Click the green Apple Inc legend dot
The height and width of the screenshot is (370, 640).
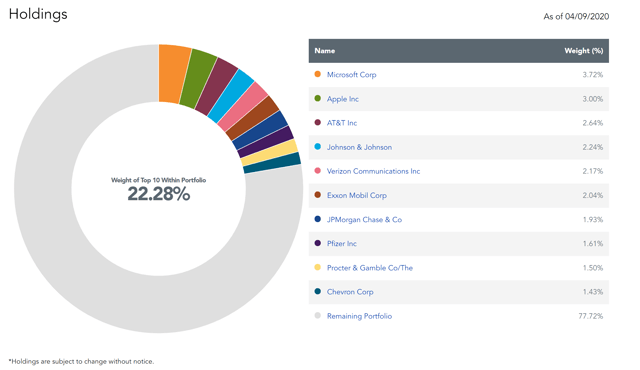(x=318, y=98)
